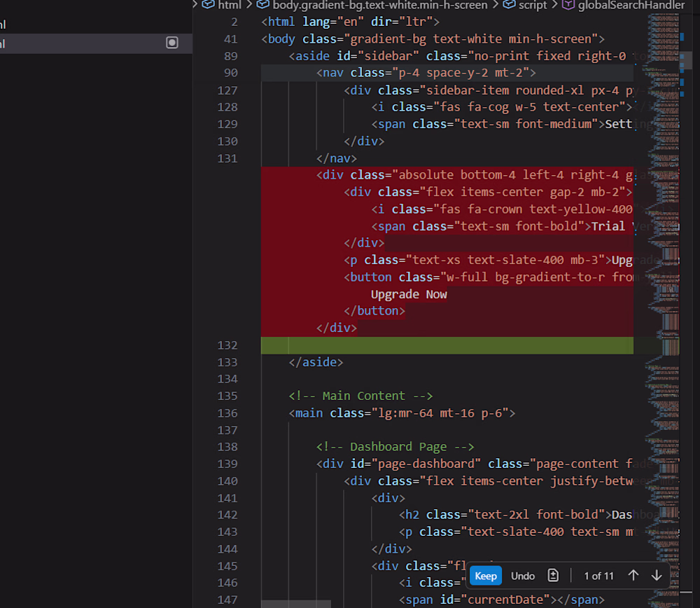This screenshot has height=608, width=700.
Task: Click the cube icon before html breadcrumb
Action: [x=209, y=5]
